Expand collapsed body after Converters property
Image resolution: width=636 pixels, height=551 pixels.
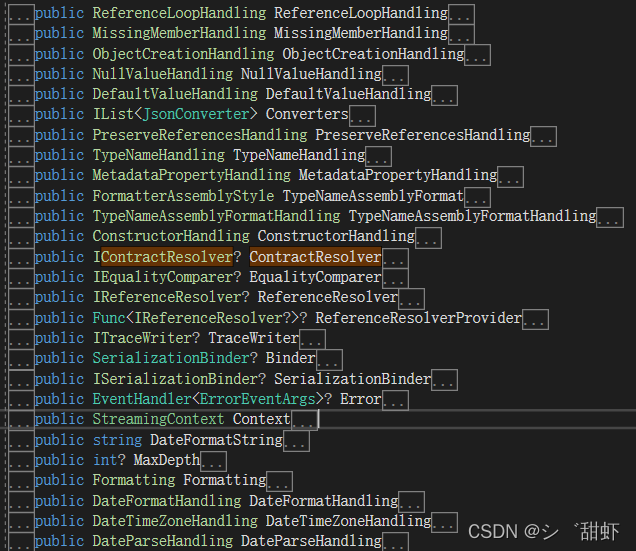tap(362, 116)
